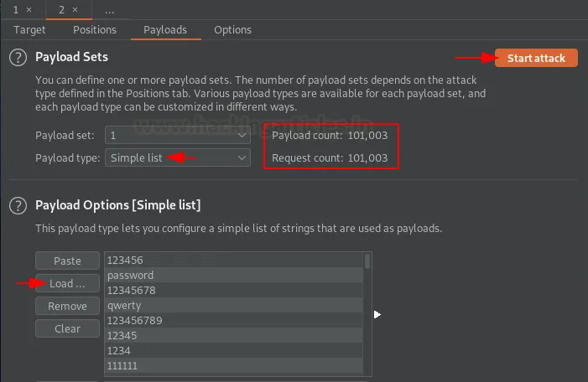
Task: Click the Start attack button
Action: 536,58
